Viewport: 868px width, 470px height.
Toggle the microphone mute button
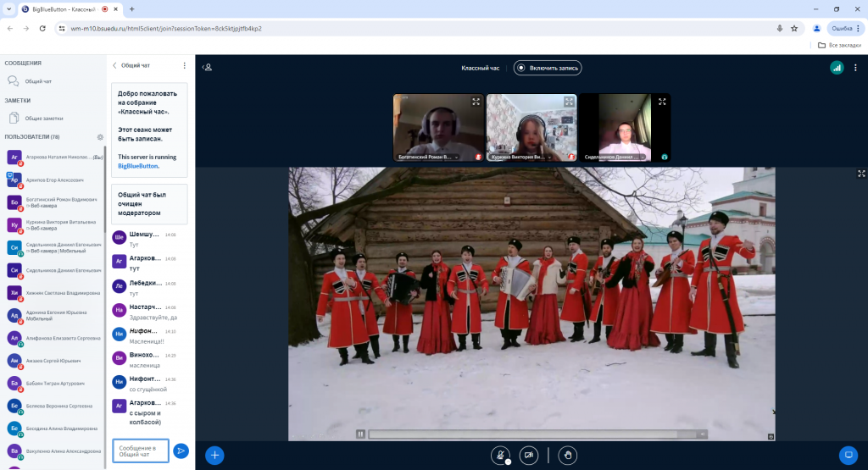point(500,455)
